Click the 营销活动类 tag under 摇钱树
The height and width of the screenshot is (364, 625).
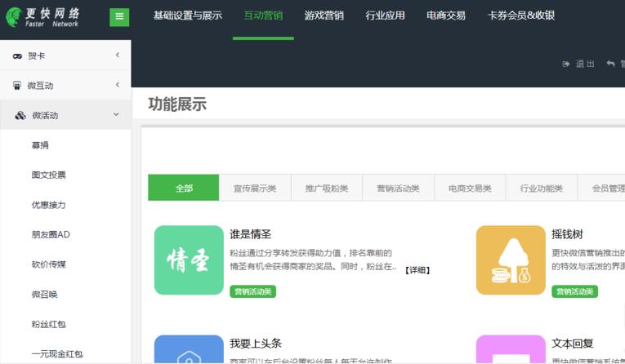pyautogui.click(x=574, y=291)
